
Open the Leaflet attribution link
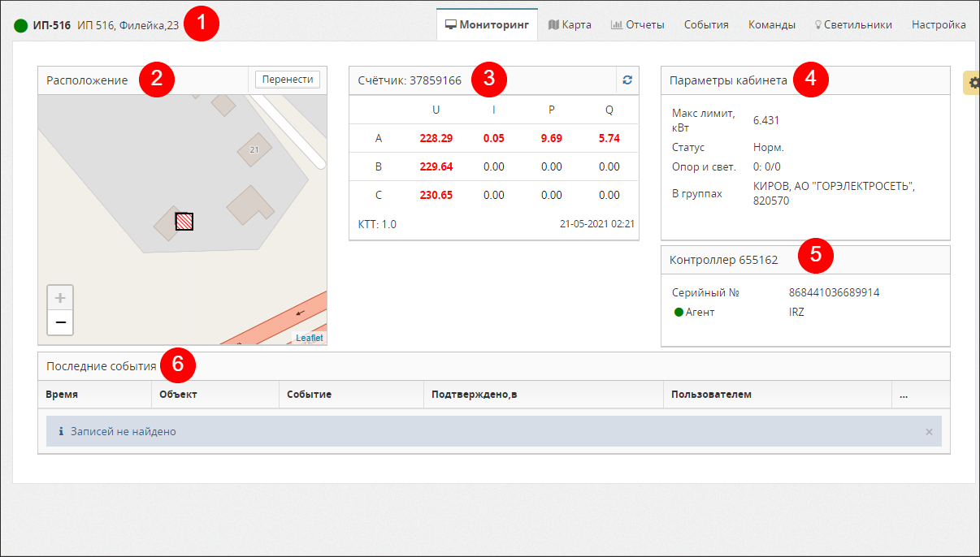[309, 338]
